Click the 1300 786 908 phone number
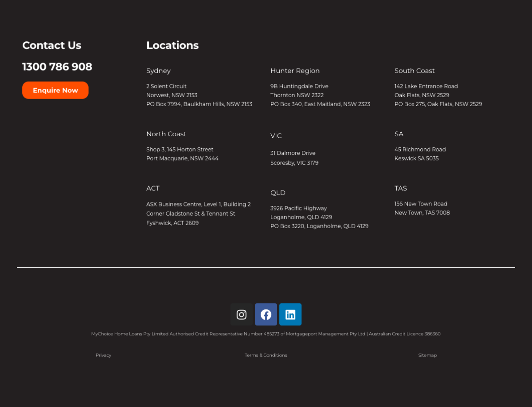The width and height of the screenshot is (532, 407). tap(57, 67)
